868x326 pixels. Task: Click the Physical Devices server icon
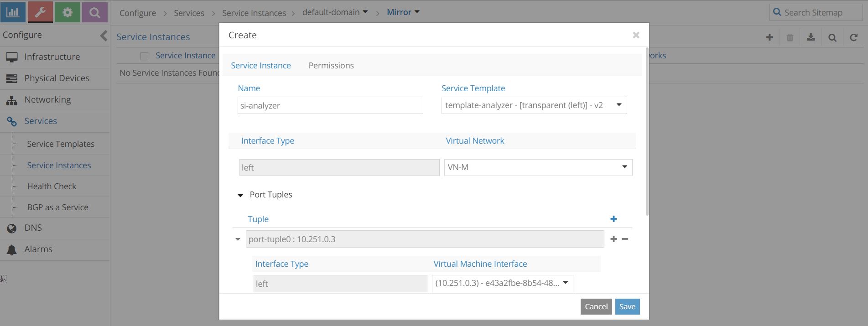(x=11, y=78)
